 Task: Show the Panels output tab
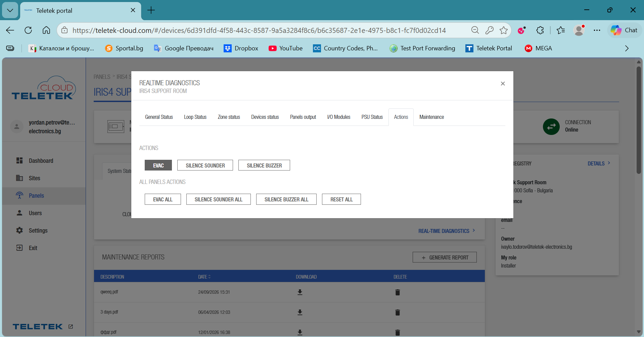(303, 117)
